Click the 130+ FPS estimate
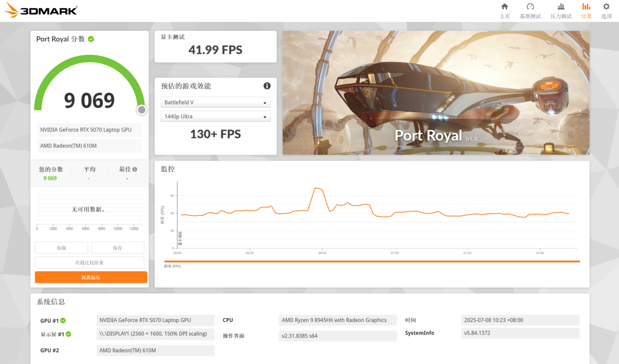This screenshot has height=364, width=619. tap(216, 134)
